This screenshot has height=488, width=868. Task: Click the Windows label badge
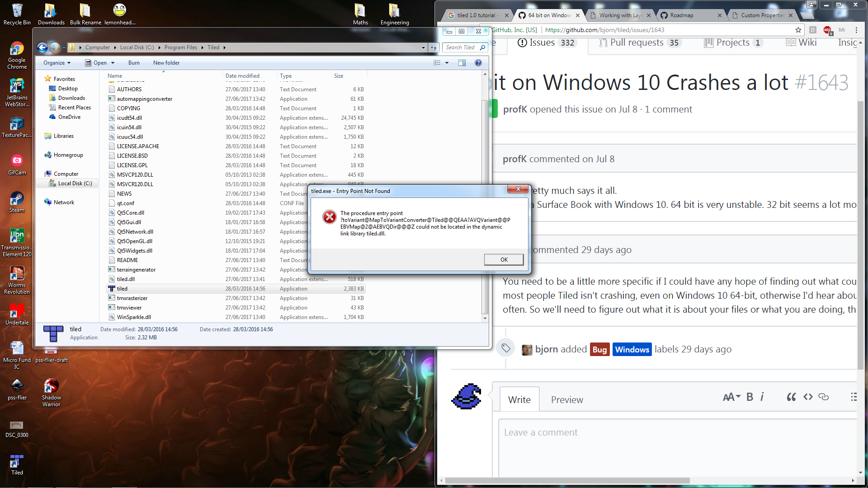632,349
